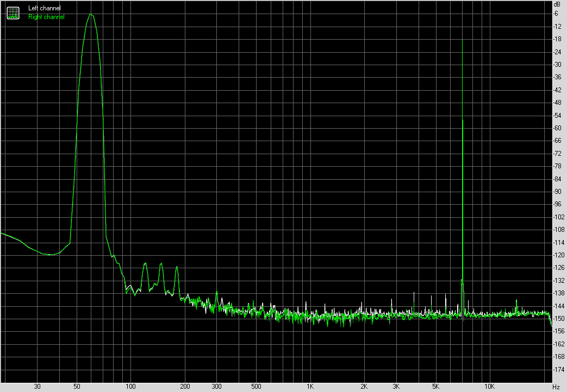Image resolution: width=567 pixels, height=392 pixels.
Task: Click the -84 dB axis value
Action: pos(557,179)
